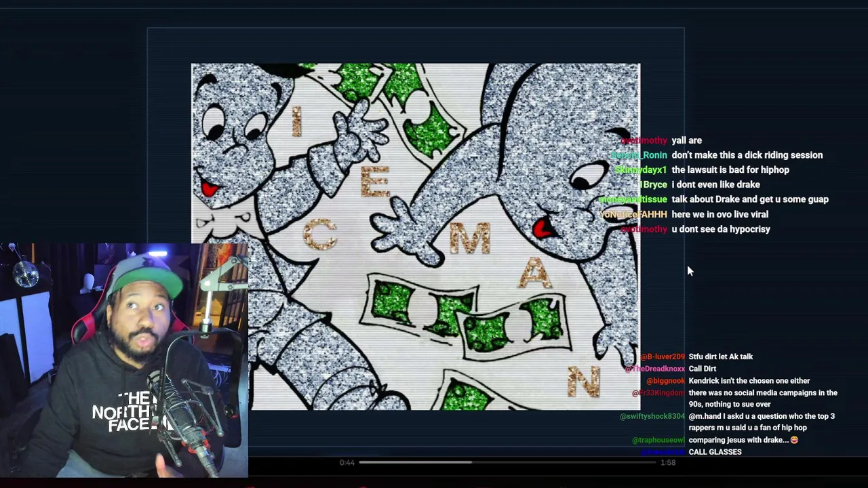
Task: Click the streamer webcam overlay
Action: pyautogui.click(x=124, y=360)
